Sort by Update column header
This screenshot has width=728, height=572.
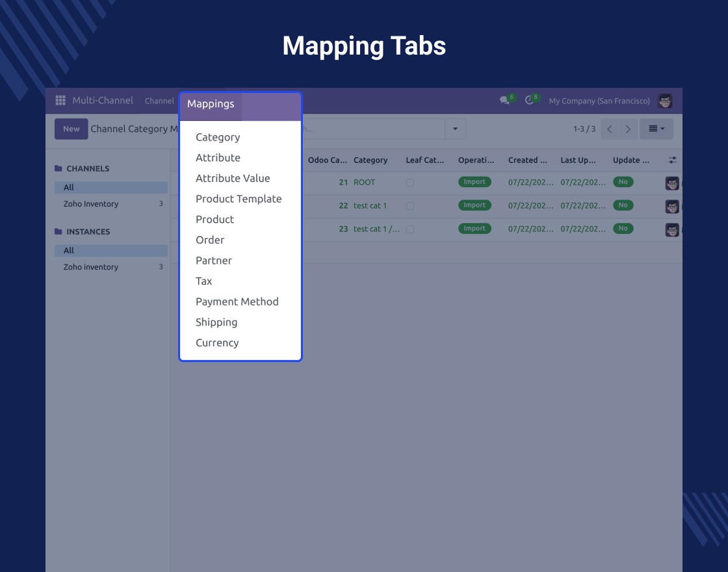pos(631,160)
